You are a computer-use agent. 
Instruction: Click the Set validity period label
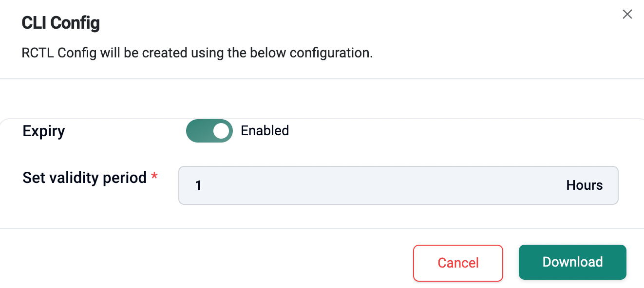click(x=85, y=178)
